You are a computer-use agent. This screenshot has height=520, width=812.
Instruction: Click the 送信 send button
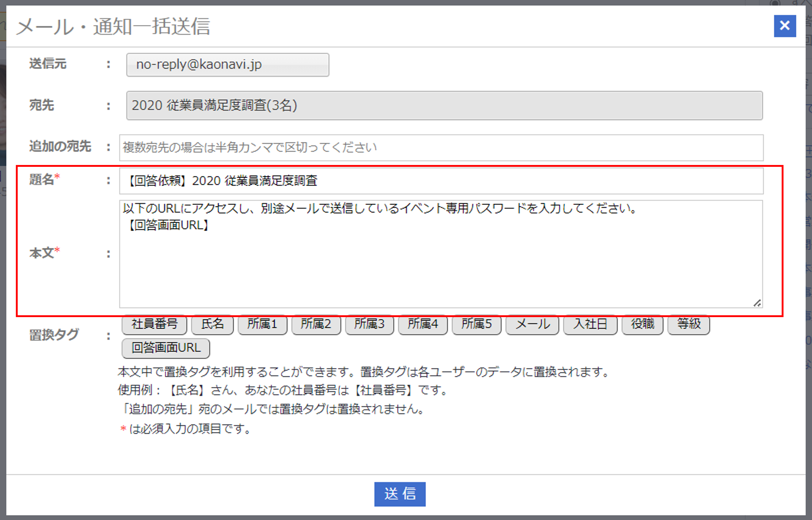click(400, 494)
